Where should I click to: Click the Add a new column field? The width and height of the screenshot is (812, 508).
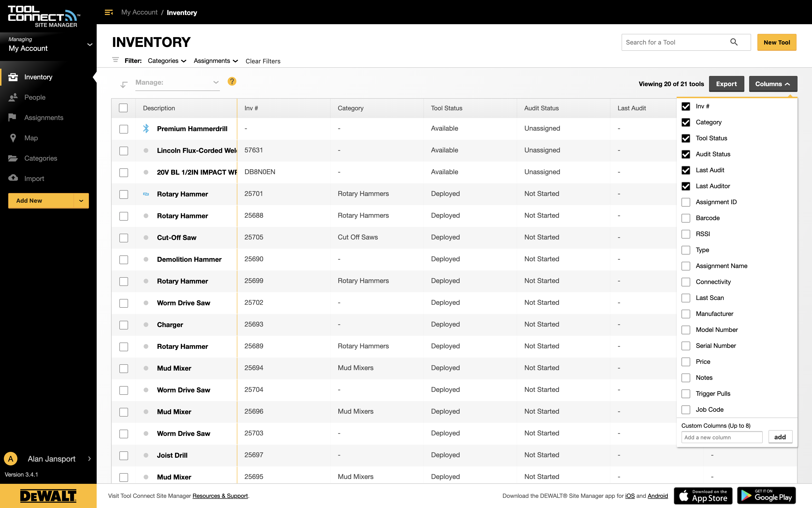pyautogui.click(x=722, y=437)
